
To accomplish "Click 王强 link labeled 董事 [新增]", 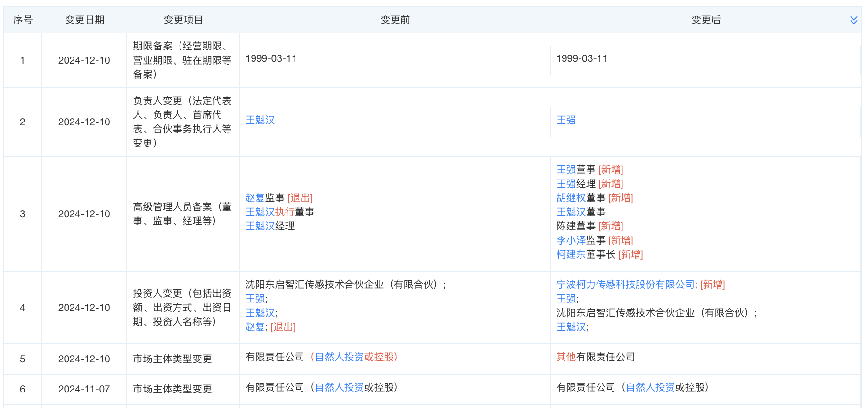I will (x=566, y=170).
